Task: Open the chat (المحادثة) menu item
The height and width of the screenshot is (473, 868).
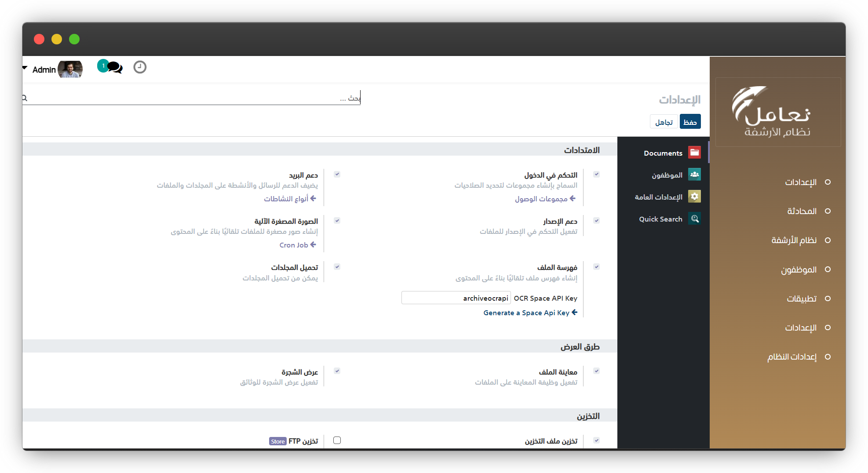Action: click(802, 211)
